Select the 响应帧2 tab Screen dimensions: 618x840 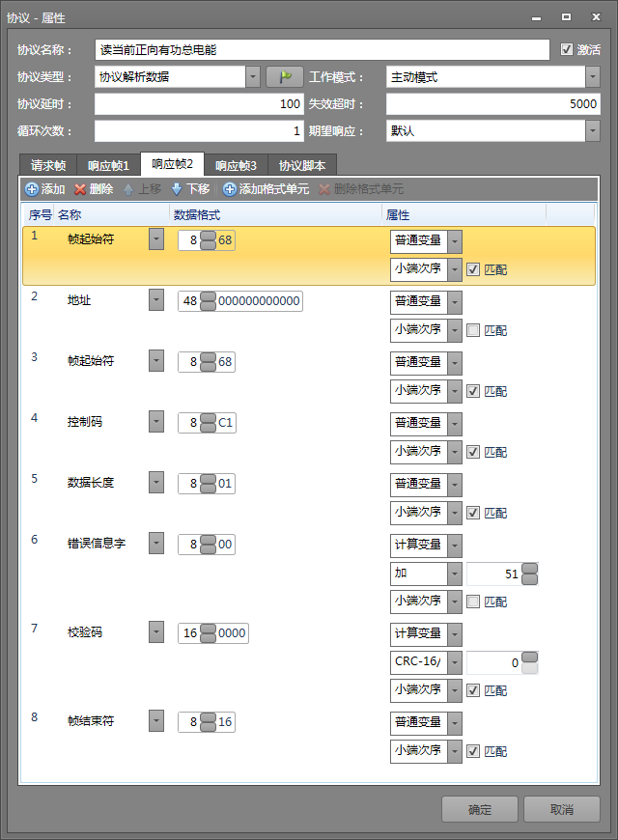pos(172,164)
